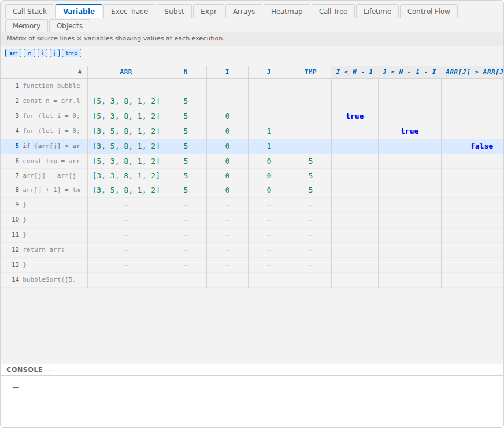Toggle the i variable chip
The width and height of the screenshot is (504, 428).
click(42, 53)
